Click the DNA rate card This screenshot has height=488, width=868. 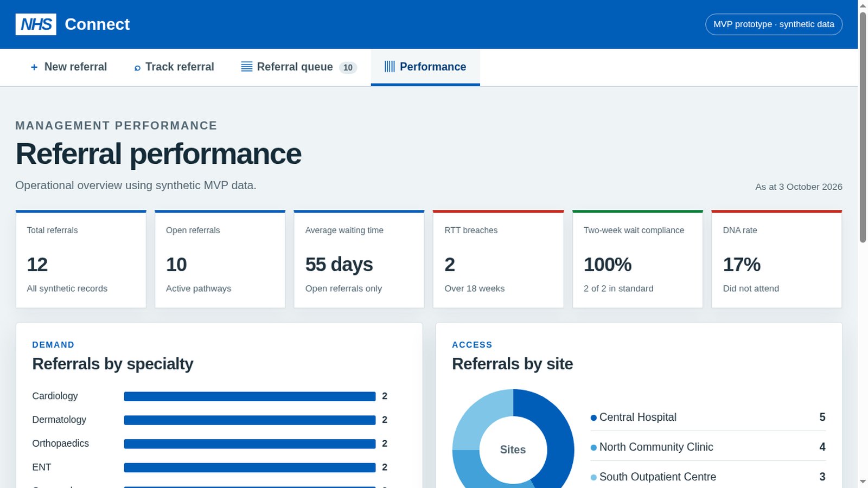[777, 259]
